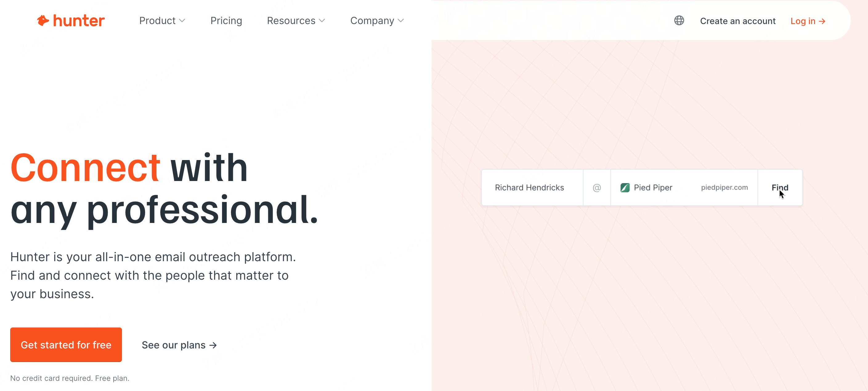Expand the Resources dropdown chevron

(x=322, y=21)
